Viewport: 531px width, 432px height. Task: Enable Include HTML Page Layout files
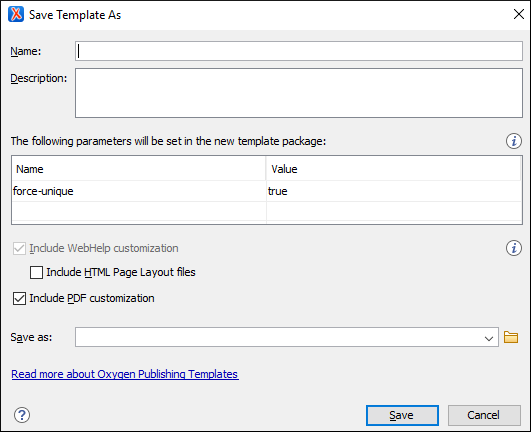click(36, 272)
